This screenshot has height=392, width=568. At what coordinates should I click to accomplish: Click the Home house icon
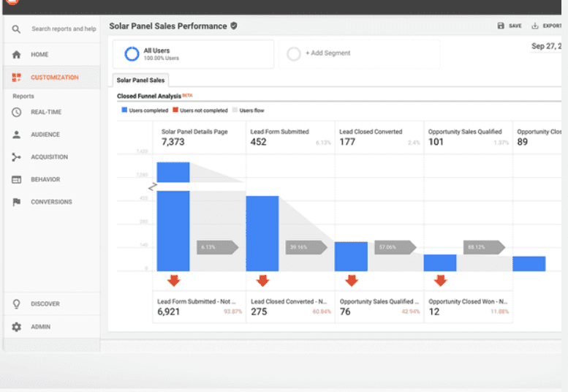click(16, 54)
